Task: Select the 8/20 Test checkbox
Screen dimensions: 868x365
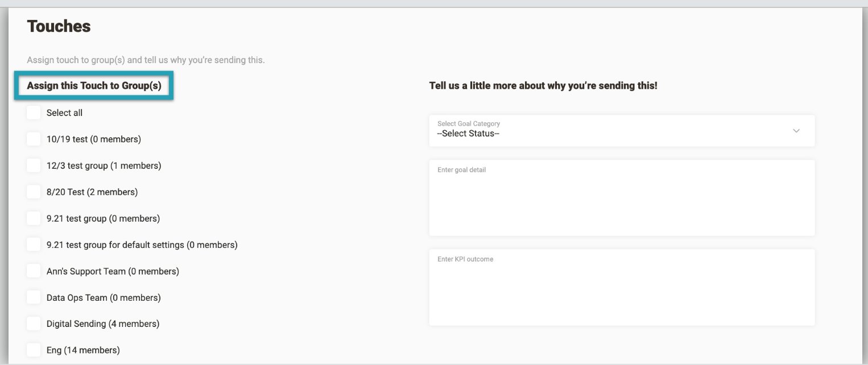Action: pos(34,192)
